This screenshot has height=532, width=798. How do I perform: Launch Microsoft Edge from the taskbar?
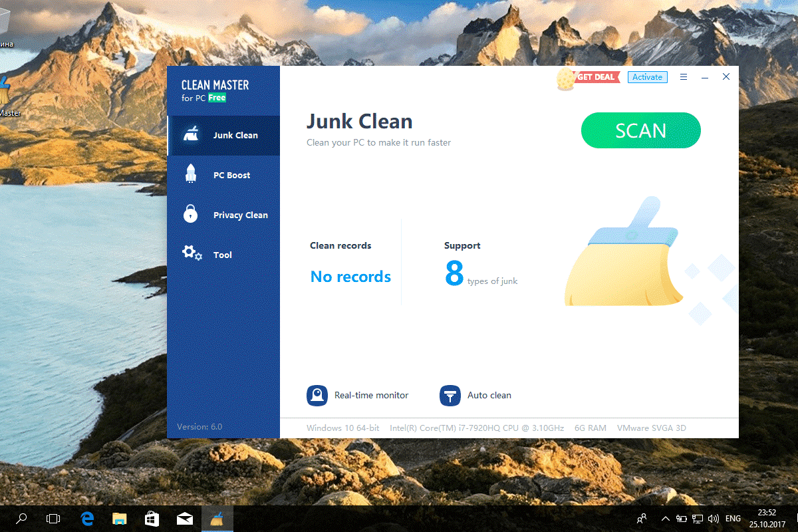click(x=87, y=519)
